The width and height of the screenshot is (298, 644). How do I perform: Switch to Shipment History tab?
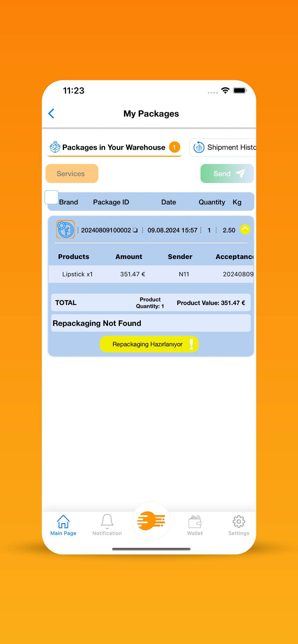223,148
